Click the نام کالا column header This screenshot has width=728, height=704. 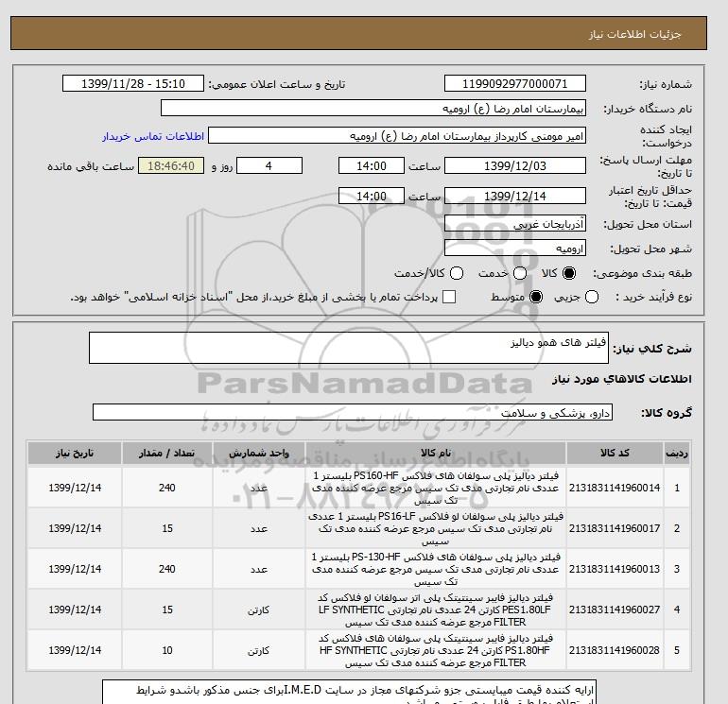click(x=436, y=453)
